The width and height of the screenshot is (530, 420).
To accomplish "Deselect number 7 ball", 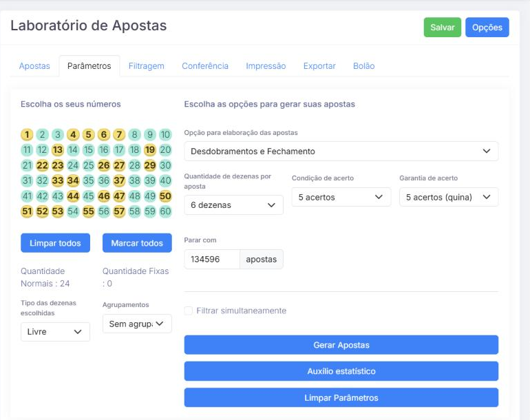I will 119,134.
